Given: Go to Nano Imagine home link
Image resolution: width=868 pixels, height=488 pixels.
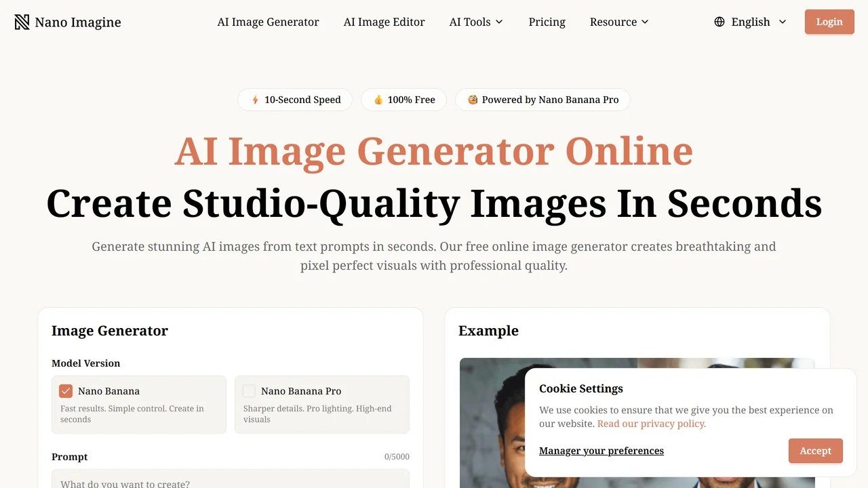Looking at the screenshot, I should point(68,22).
